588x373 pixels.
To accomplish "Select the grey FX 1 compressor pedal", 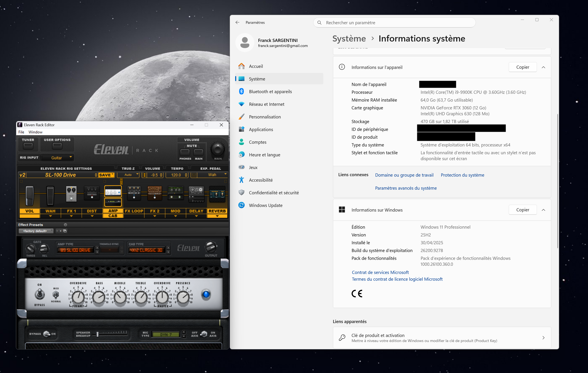I will 71,194.
